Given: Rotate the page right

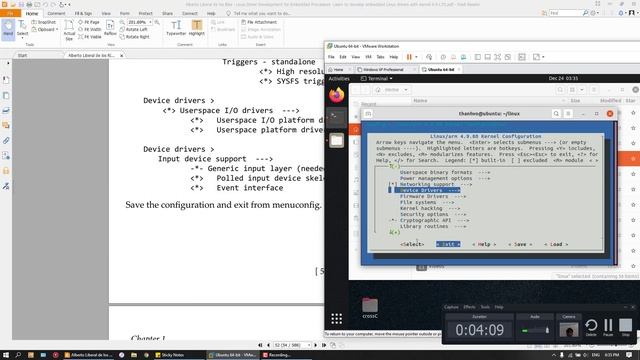Looking at the screenshot, I should pos(135,37).
